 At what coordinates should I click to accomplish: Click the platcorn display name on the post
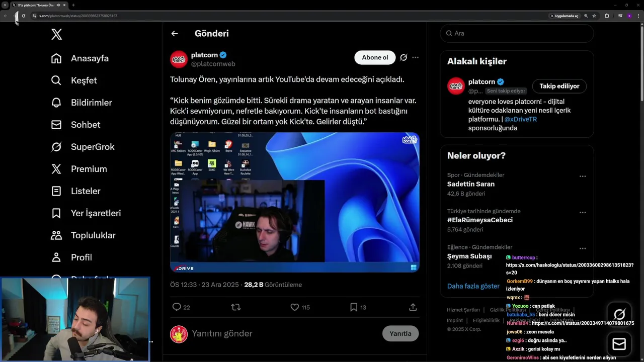coord(204,55)
